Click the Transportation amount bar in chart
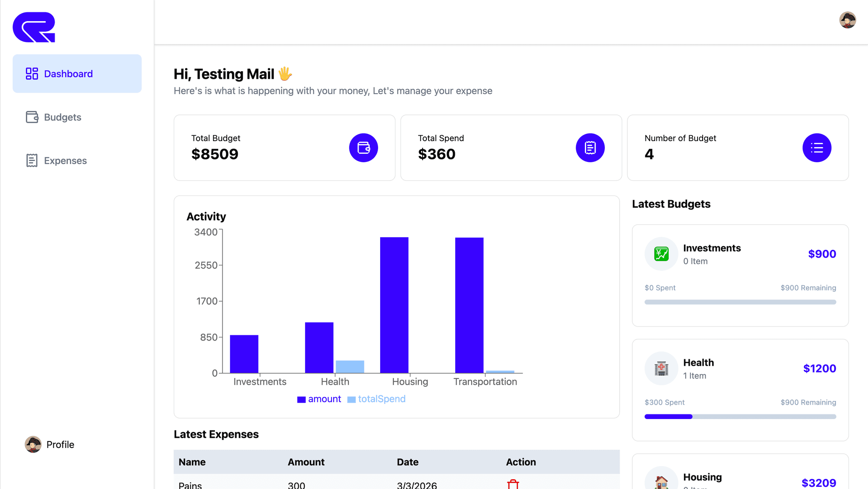The height and width of the screenshot is (489, 868). coord(469,305)
